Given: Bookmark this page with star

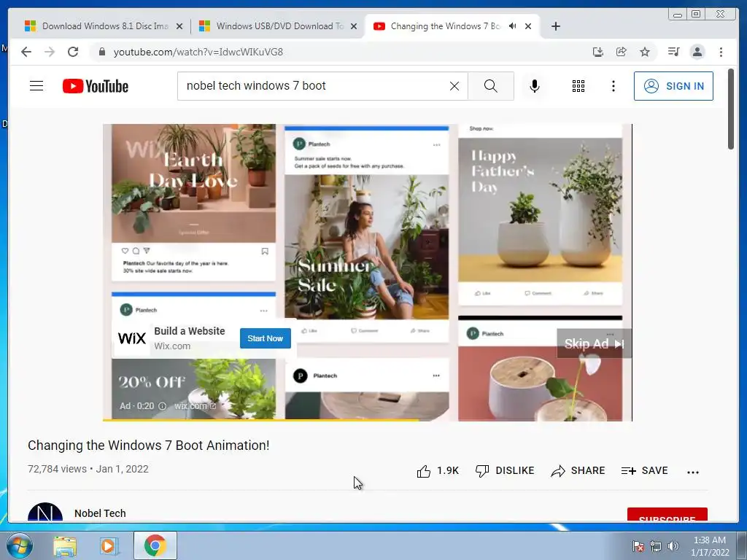Looking at the screenshot, I should 645,52.
